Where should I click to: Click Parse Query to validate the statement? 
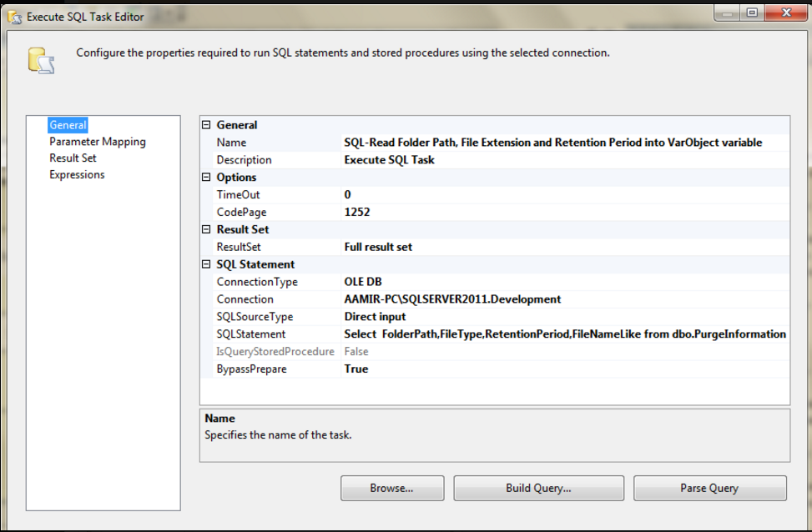(709, 488)
